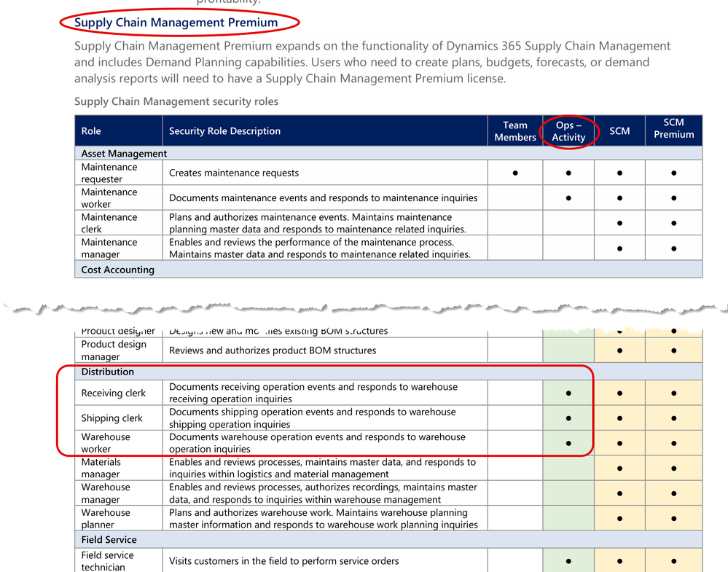The width and height of the screenshot is (728, 572).
Task: Click SCM dot for Materials manager
Action: coord(619,469)
